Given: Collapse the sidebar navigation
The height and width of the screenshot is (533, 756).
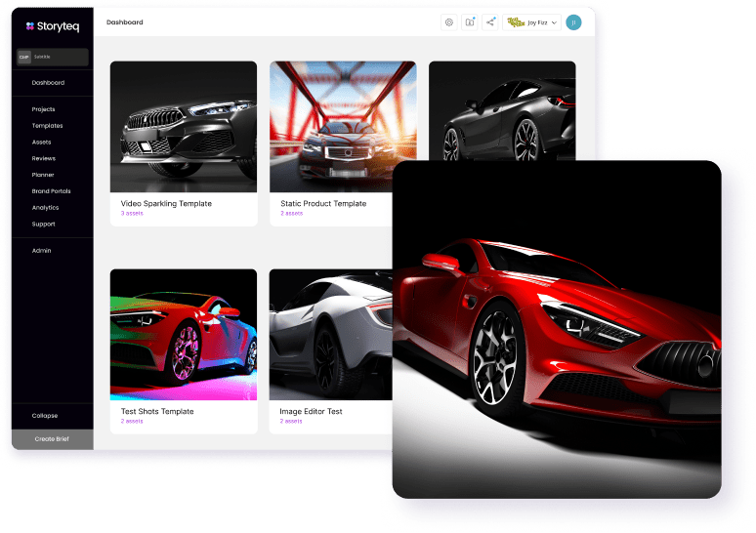Looking at the screenshot, I should (x=45, y=416).
